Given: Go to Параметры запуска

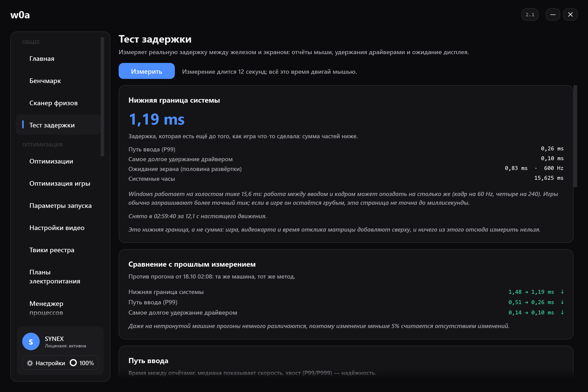Looking at the screenshot, I should click(x=58, y=206).
